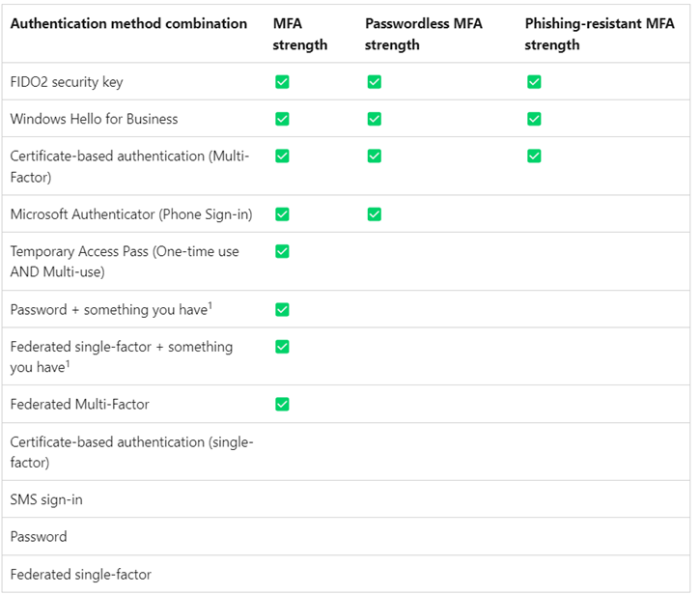Click the Federated single-factor row label
This screenshot has width=700, height=595.
(x=81, y=574)
